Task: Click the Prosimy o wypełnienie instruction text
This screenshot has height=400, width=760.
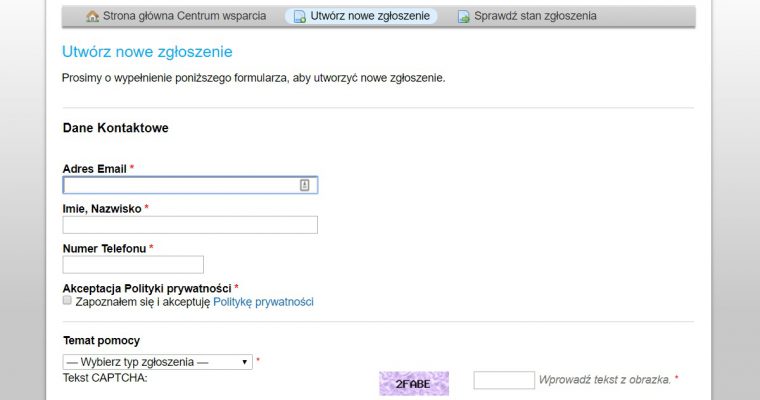Action: [x=253, y=78]
